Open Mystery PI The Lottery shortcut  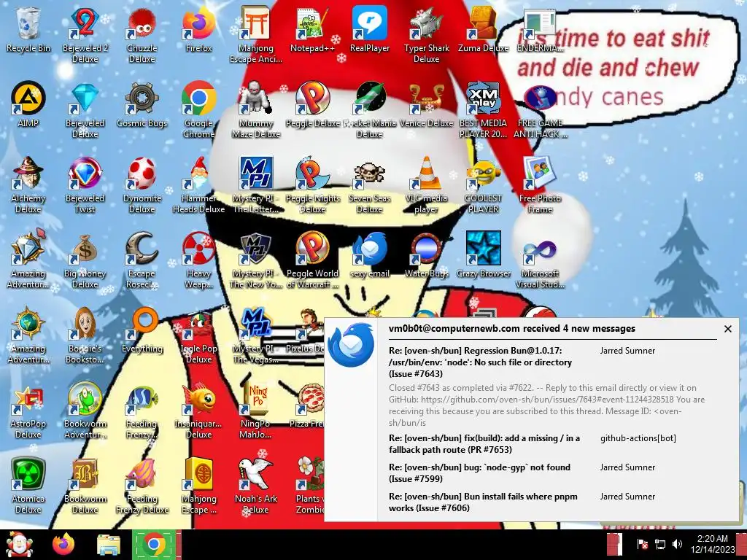pos(256,184)
